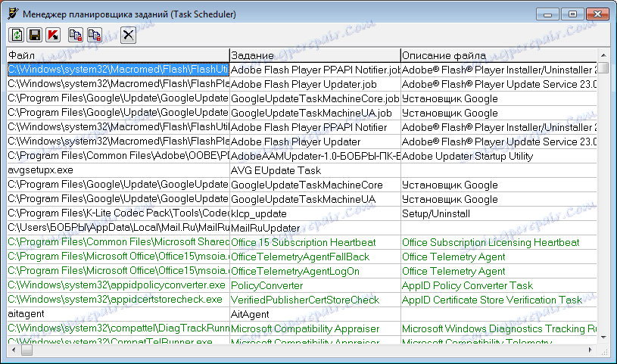Screen dimensions: 617x364
Task: Select AppID Certificate Store Verification Task description
Action: click(x=499, y=300)
